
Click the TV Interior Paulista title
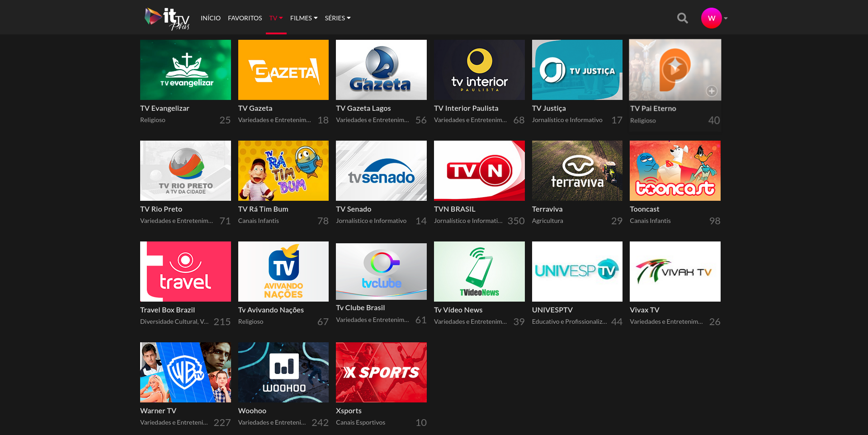click(466, 109)
